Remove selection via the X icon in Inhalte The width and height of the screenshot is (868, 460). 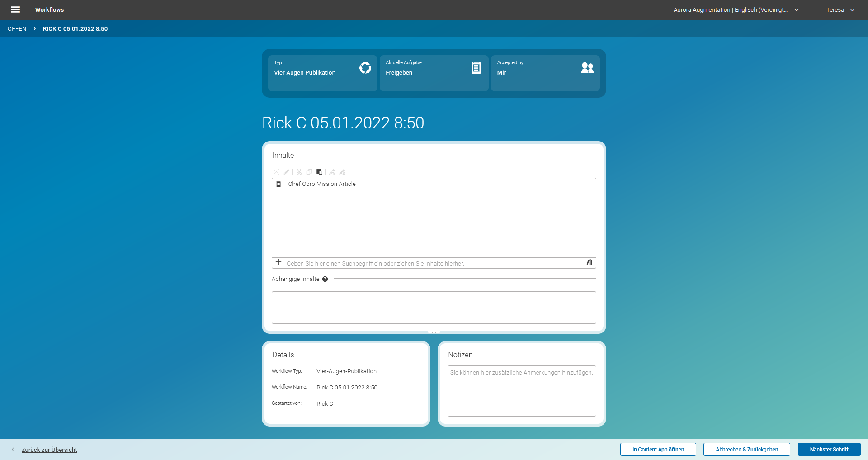point(276,172)
